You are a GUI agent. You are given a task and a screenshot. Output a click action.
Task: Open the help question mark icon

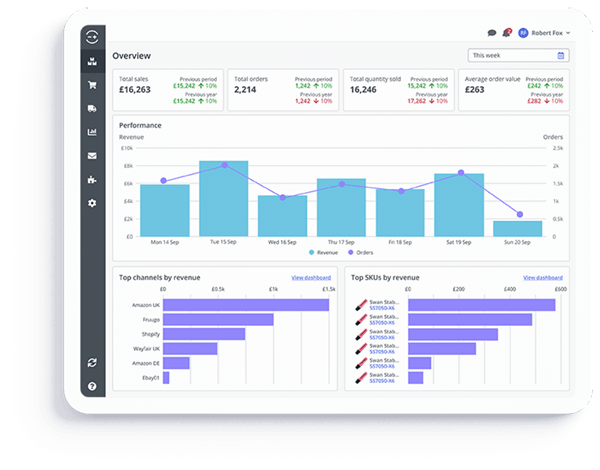pos(92,386)
